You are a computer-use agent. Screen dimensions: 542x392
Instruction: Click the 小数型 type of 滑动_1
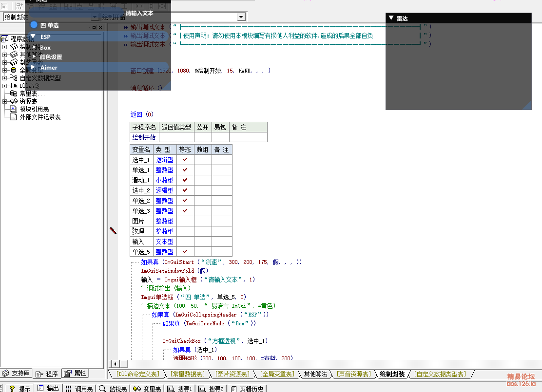click(x=165, y=180)
